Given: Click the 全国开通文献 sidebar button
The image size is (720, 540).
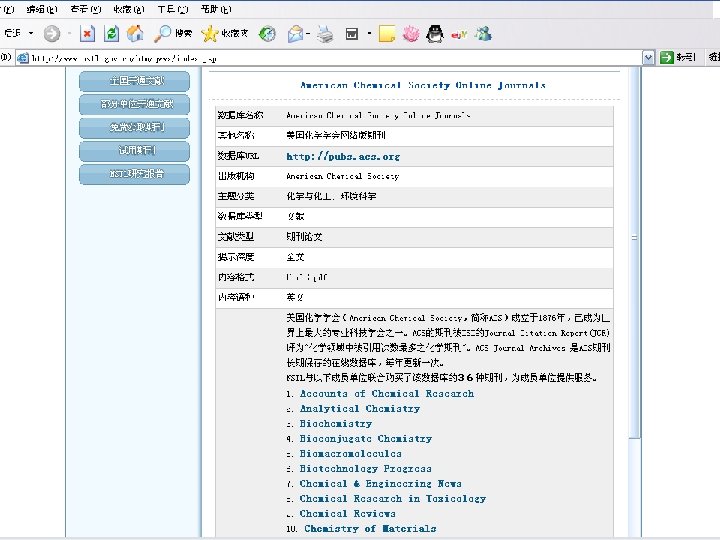Looking at the screenshot, I should (135, 81).
